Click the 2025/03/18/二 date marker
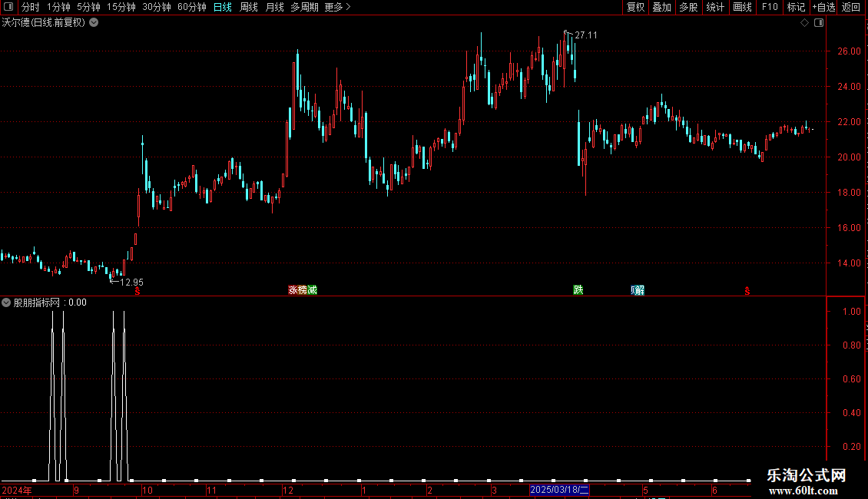Screen dimensions: 868x499 click(559, 490)
